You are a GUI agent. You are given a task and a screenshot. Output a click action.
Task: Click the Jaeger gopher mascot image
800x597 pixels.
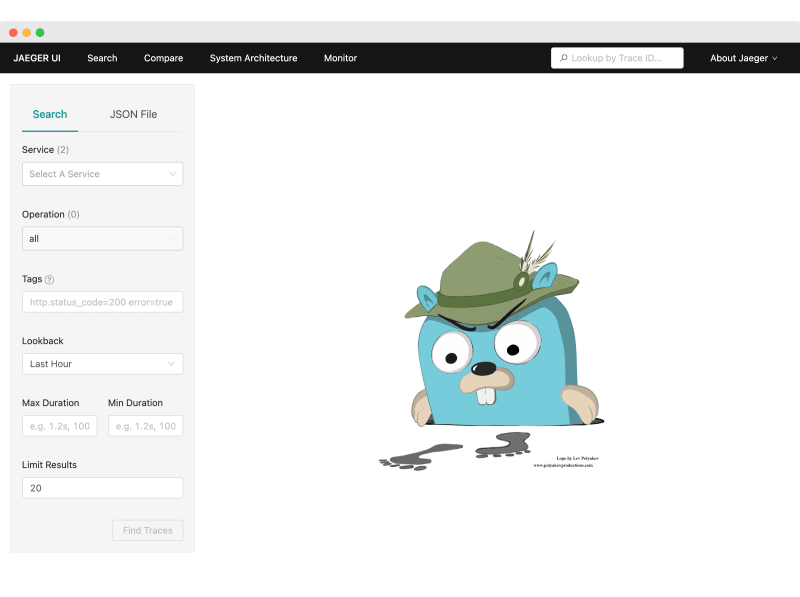click(491, 351)
